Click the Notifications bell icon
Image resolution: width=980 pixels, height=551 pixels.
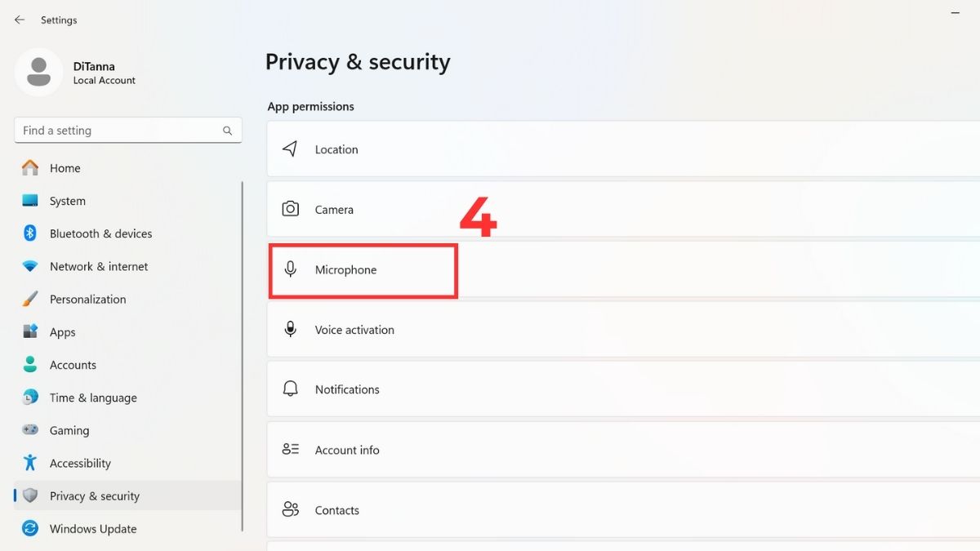tap(290, 389)
